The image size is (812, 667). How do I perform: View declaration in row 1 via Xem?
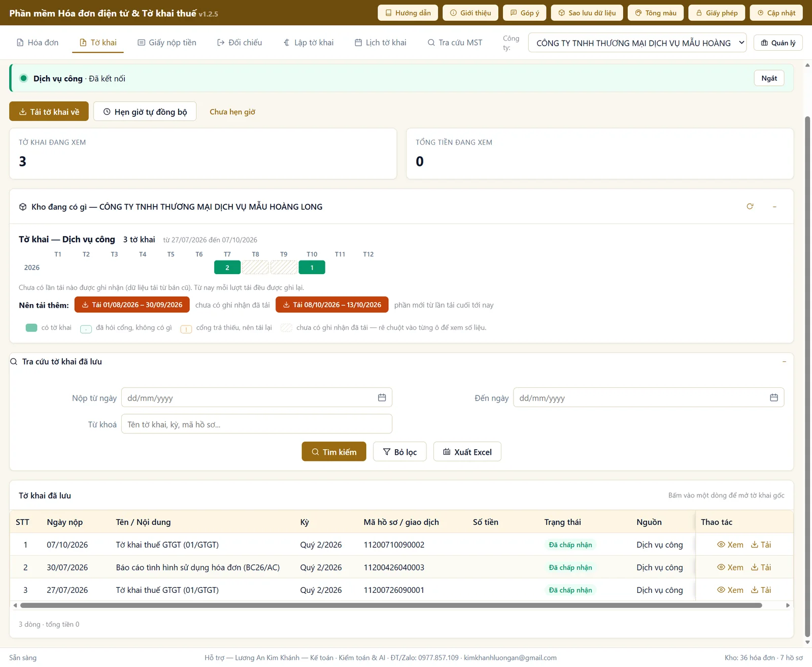(x=730, y=545)
